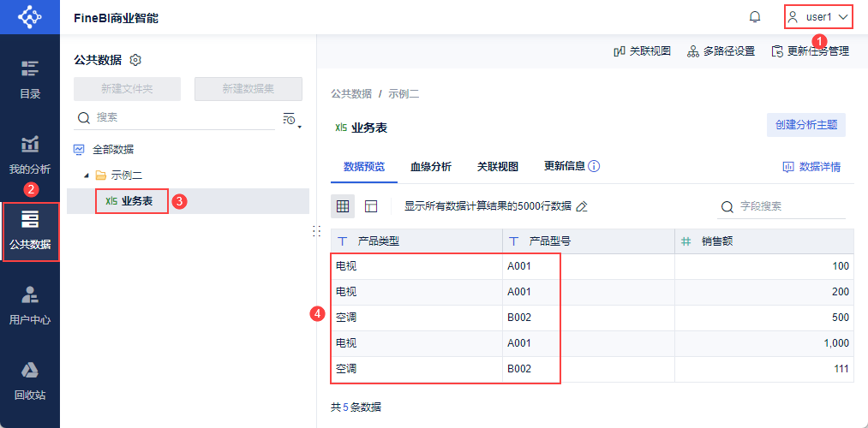Open the 回收站 recycle bin
Screen dimensions: 868x428
pos(30,381)
